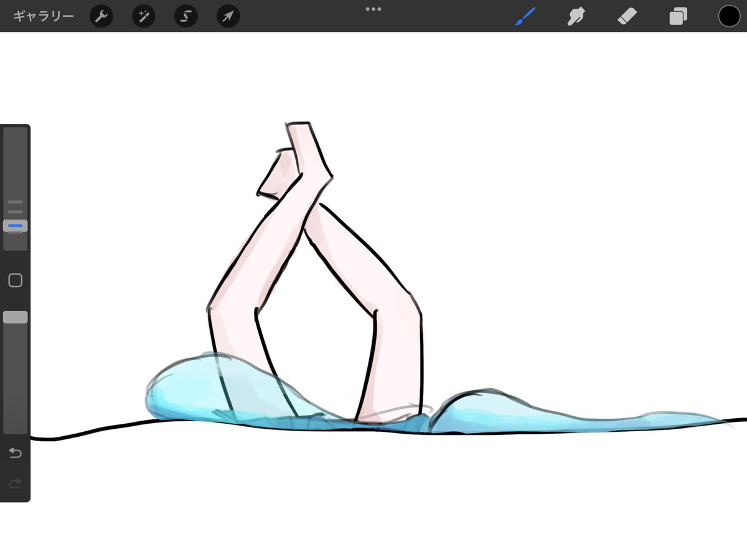The width and height of the screenshot is (747, 560).
Task: Activate the Transform arrow tool
Action: click(x=228, y=16)
